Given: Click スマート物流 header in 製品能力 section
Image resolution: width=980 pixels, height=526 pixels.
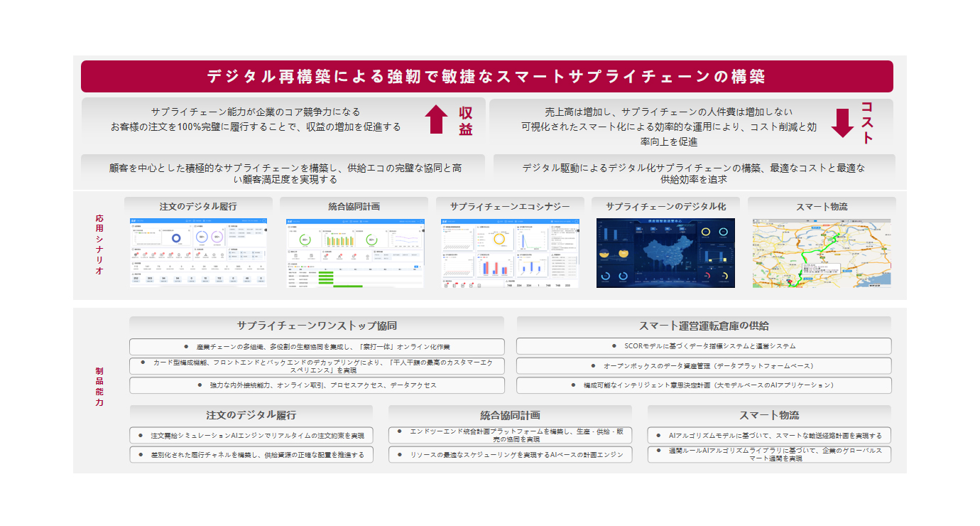Looking at the screenshot, I should click(x=769, y=414).
